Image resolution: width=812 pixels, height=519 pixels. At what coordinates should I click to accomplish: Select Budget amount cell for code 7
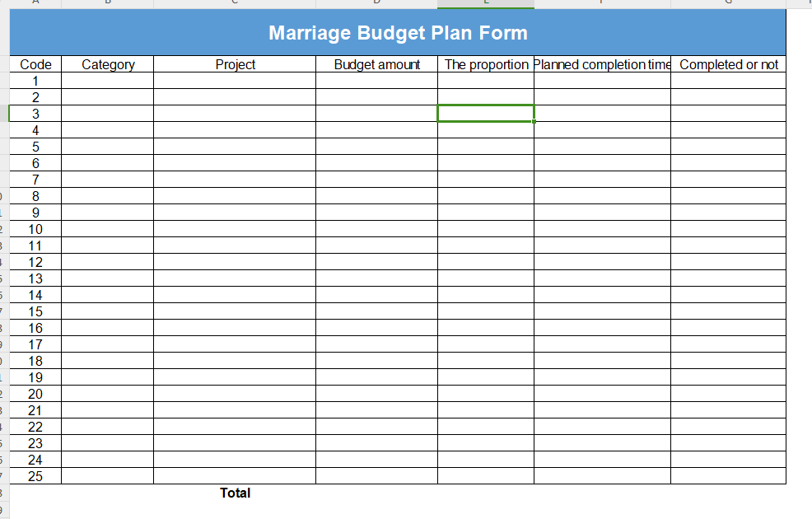coord(376,180)
